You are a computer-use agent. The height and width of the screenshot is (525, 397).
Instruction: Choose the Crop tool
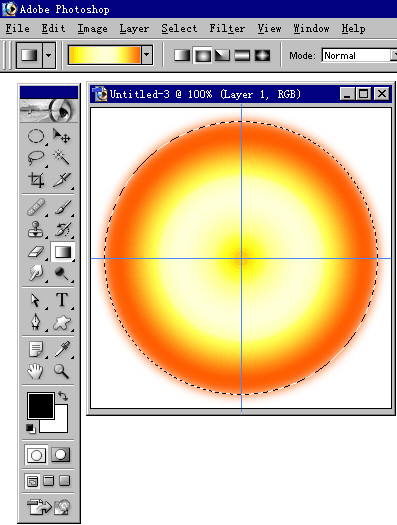coord(36,180)
